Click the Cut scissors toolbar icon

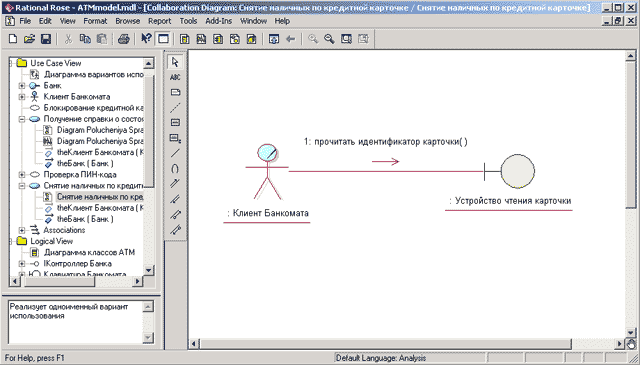coord(68,39)
